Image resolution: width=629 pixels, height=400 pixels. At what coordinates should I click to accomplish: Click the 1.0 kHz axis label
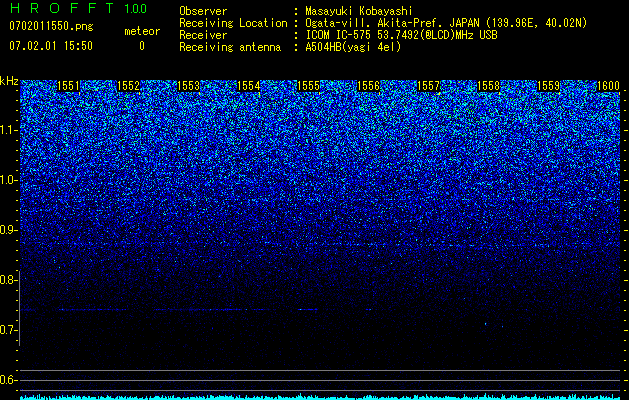pos(9,181)
